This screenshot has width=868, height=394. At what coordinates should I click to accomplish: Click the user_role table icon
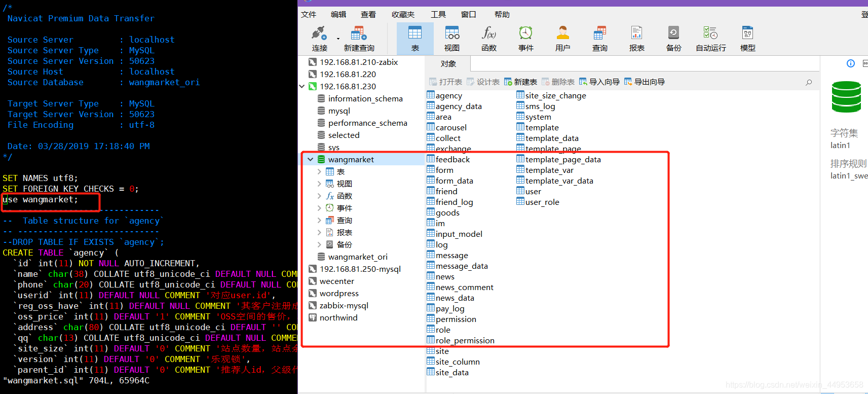tap(520, 201)
